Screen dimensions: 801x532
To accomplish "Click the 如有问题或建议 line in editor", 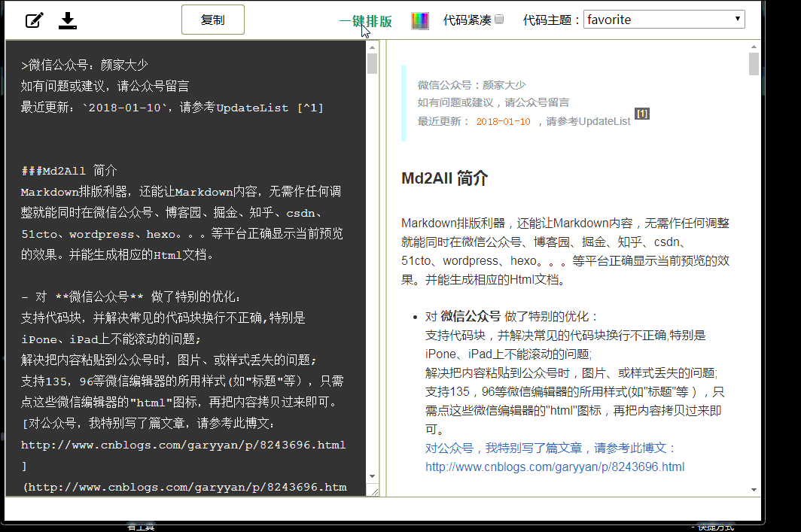I will [105, 87].
